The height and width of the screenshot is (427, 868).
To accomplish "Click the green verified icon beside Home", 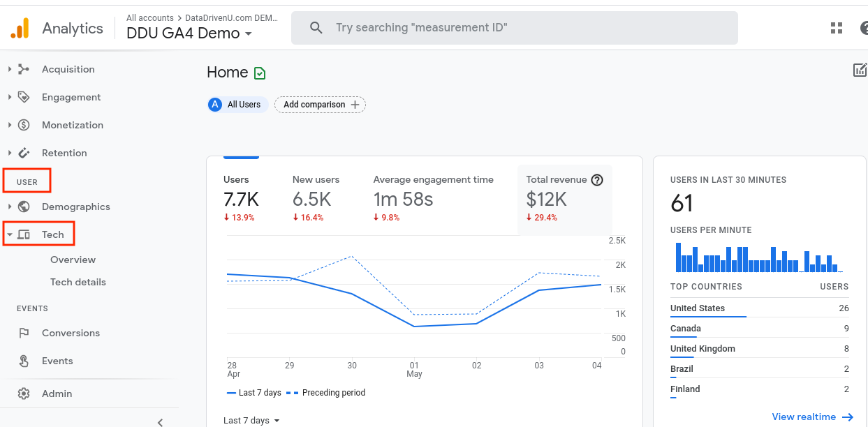I will click(260, 73).
